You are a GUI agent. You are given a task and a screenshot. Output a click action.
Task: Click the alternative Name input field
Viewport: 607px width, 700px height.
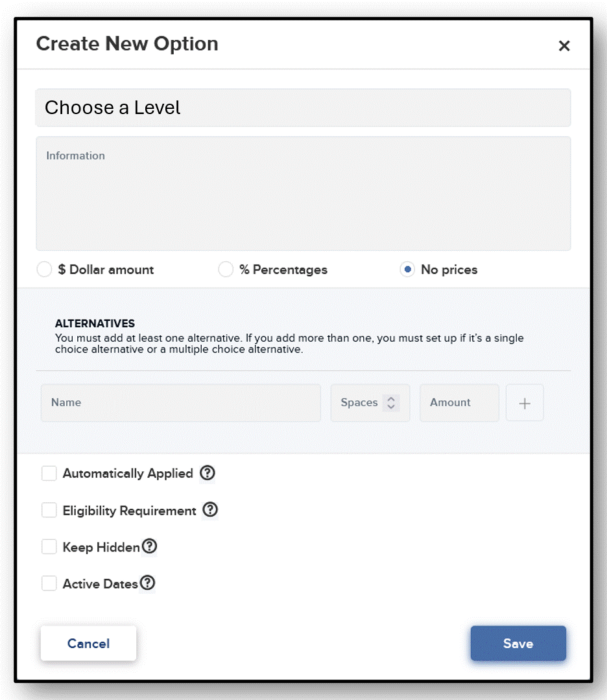[181, 402]
